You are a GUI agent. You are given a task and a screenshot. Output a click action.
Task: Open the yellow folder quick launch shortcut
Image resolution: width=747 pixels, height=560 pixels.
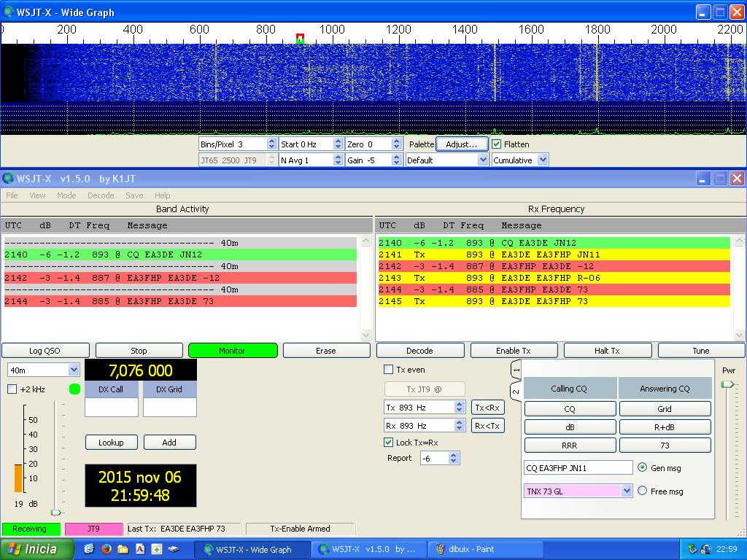click(123, 549)
